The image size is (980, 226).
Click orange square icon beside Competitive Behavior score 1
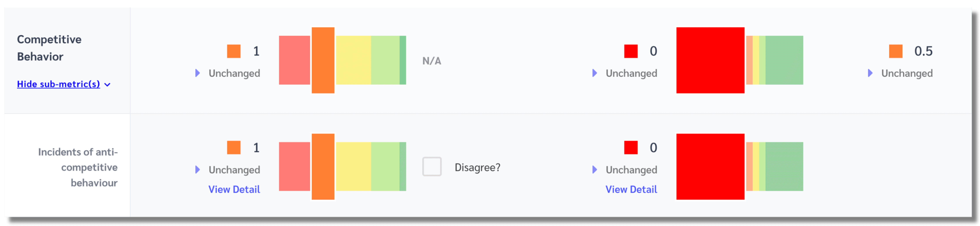pos(234,51)
